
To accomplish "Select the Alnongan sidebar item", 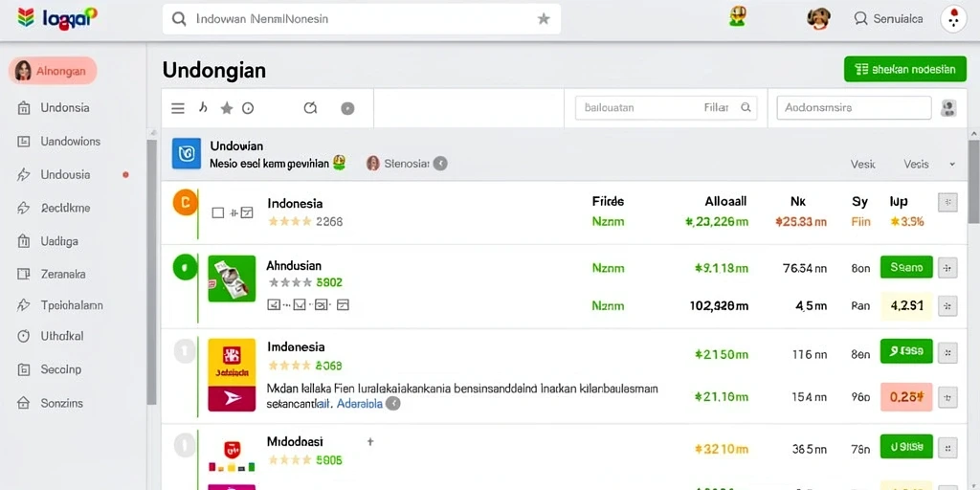I will click(53, 71).
